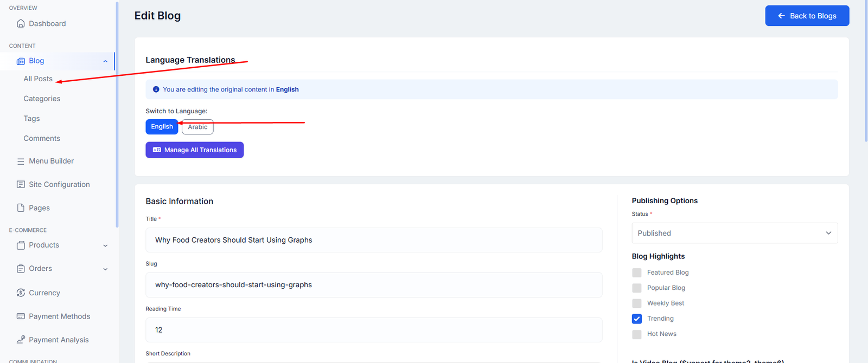Click the Publishing Options heading

665,200
